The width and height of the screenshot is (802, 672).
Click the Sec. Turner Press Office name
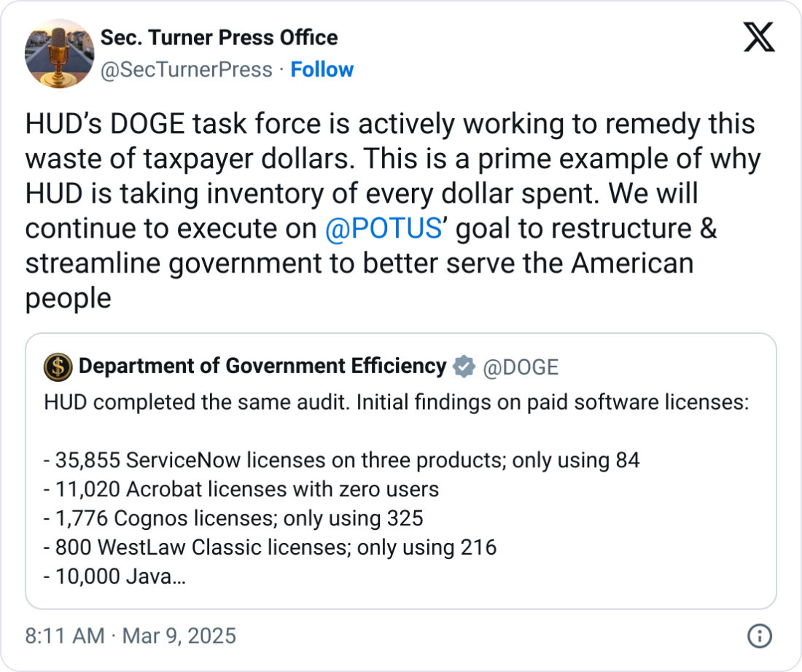point(218,38)
